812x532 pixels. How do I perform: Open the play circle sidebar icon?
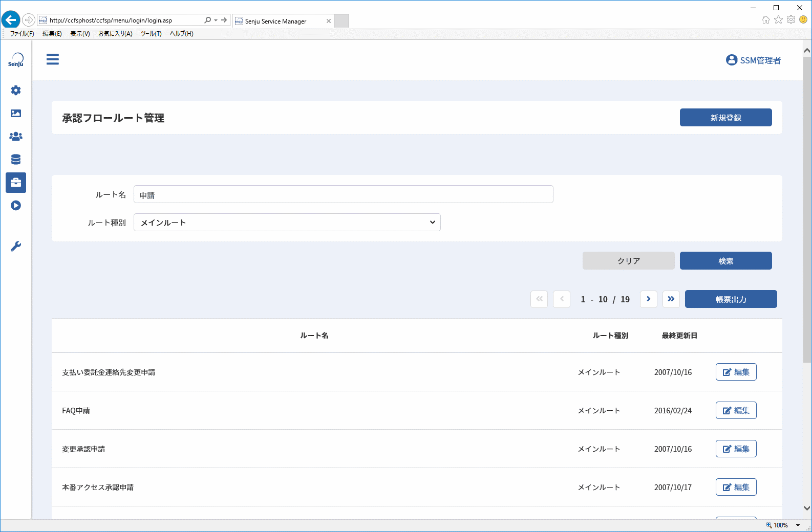click(x=16, y=206)
